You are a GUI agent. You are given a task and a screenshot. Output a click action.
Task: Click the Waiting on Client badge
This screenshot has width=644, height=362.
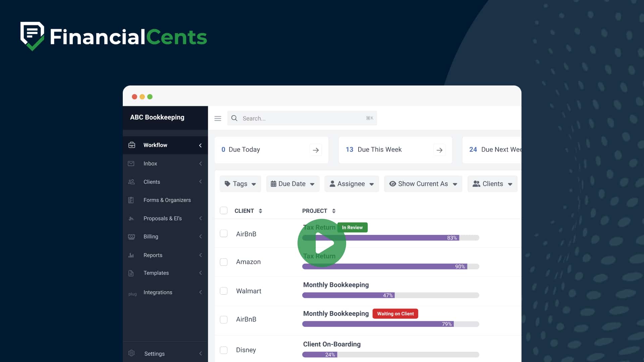pos(395,314)
